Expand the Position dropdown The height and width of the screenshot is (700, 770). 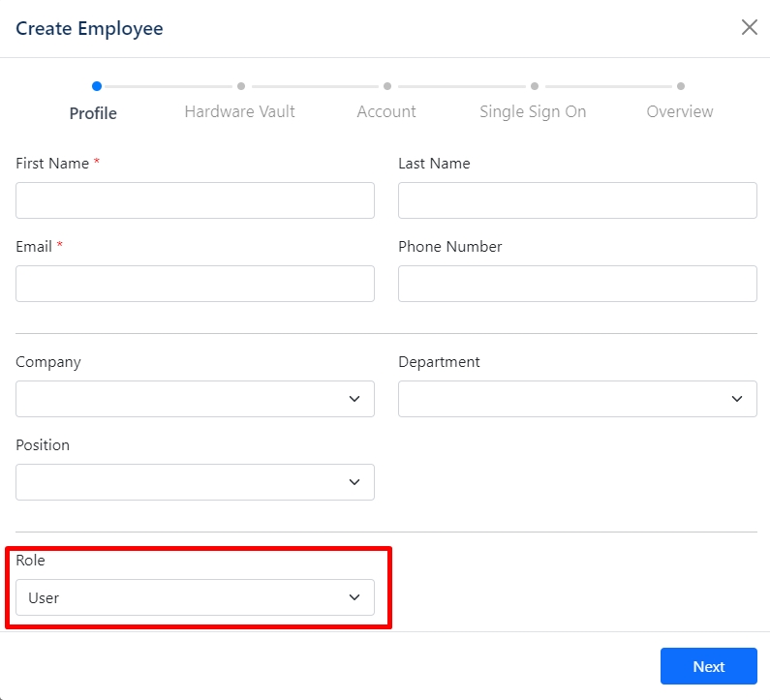pos(195,482)
